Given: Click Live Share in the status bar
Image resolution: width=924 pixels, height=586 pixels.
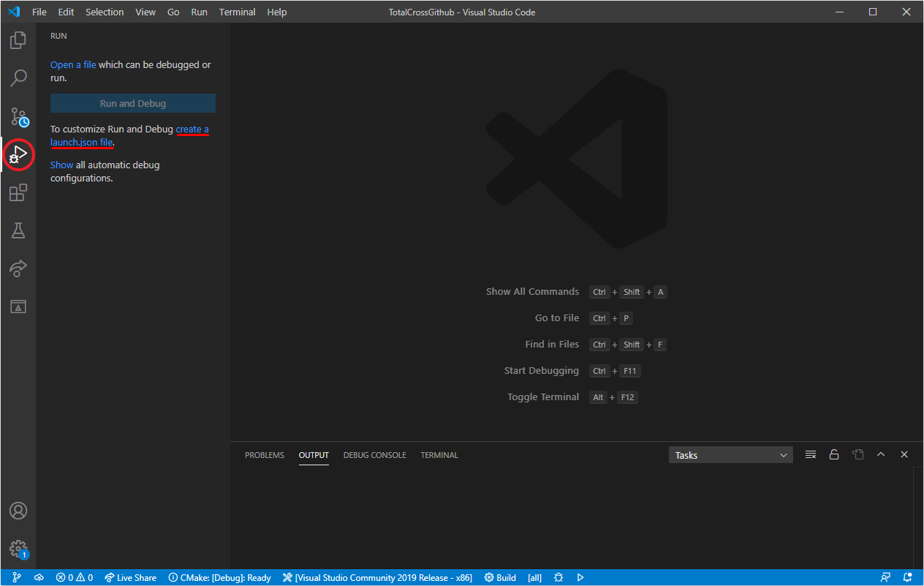Looking at the screenshot, I should (x=130, y=577).
